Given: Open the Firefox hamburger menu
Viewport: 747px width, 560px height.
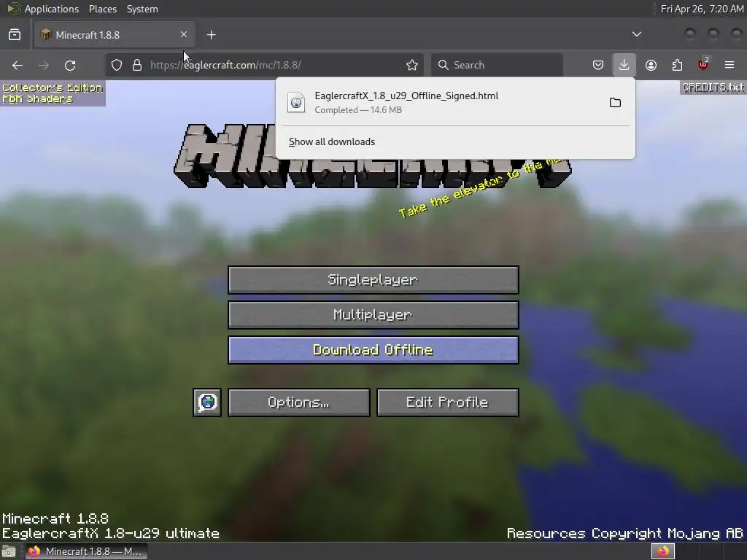Looking at the screenshot, I should (x=729, y=65).
